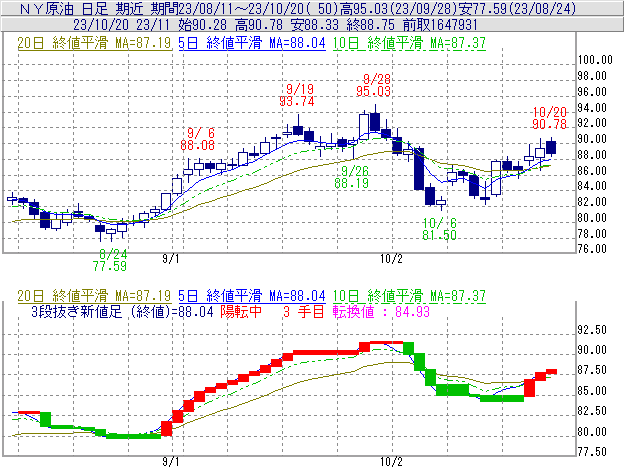Click the 9/26 88.19 low label
The height and width of the screenshot is (475, 624).
coord(352,177)
